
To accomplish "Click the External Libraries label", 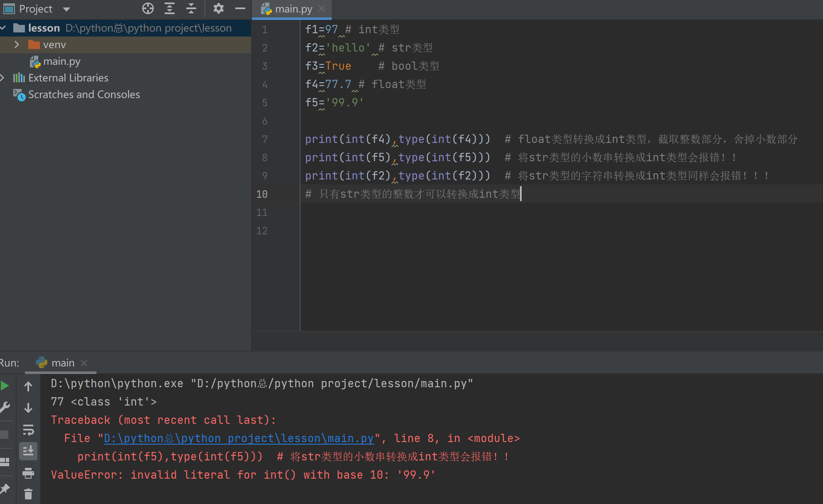I will [68, 78].
